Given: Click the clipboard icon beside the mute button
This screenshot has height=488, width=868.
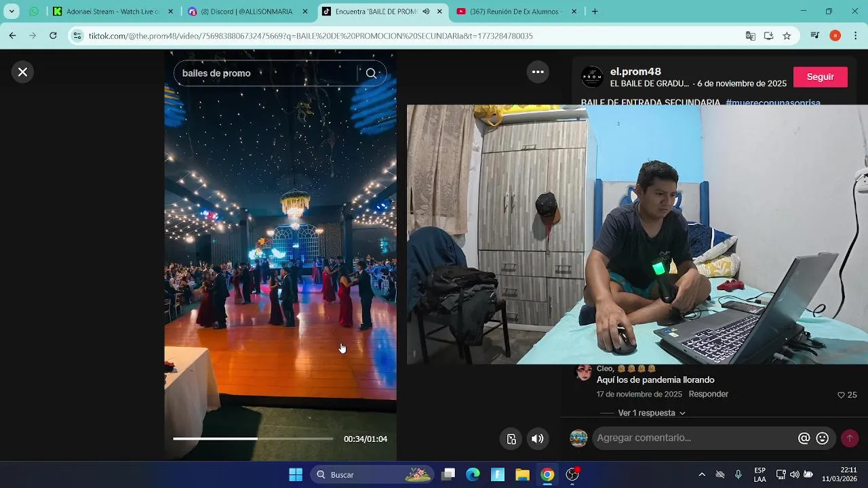Looking at the screenshot, I should [511, 439].
